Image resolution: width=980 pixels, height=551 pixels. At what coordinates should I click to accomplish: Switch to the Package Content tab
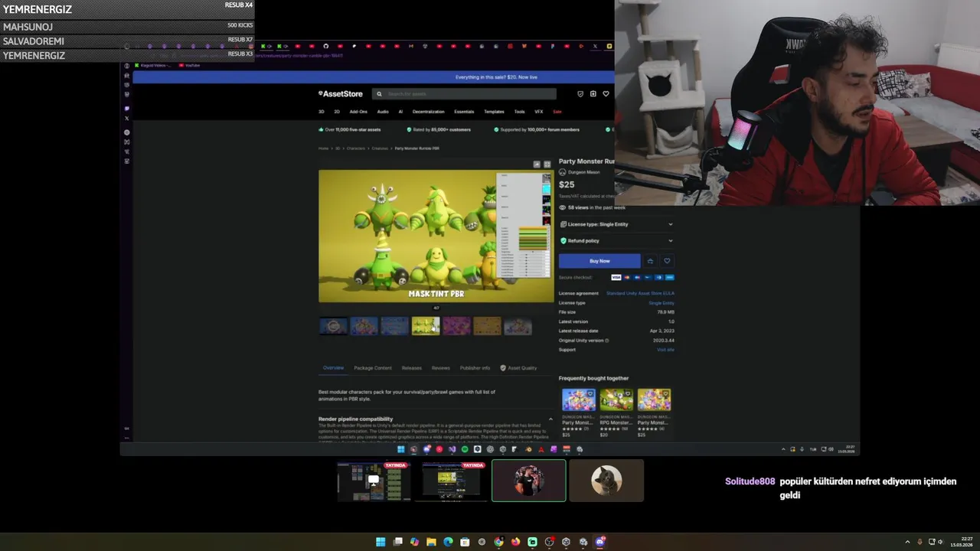click(x=373, y=368)
